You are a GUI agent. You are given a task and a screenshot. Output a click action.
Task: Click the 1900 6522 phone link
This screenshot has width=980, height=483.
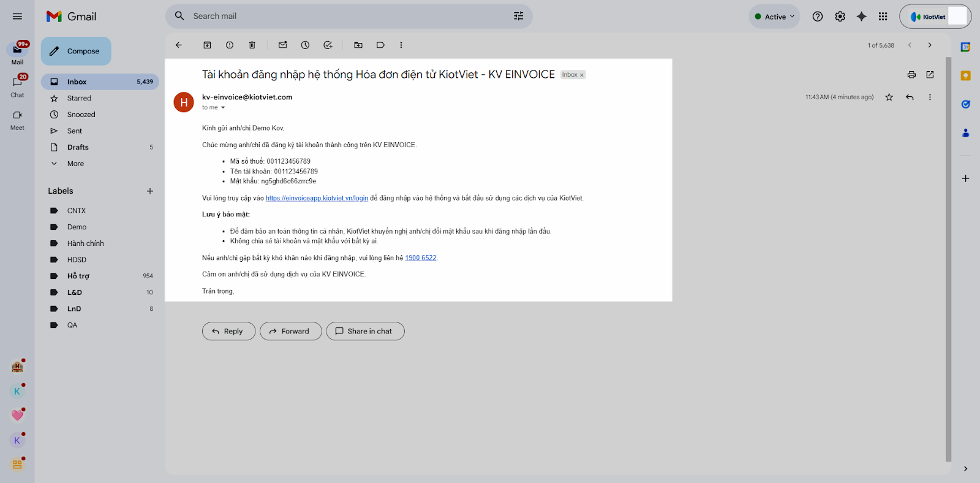(x=421, y=258)
